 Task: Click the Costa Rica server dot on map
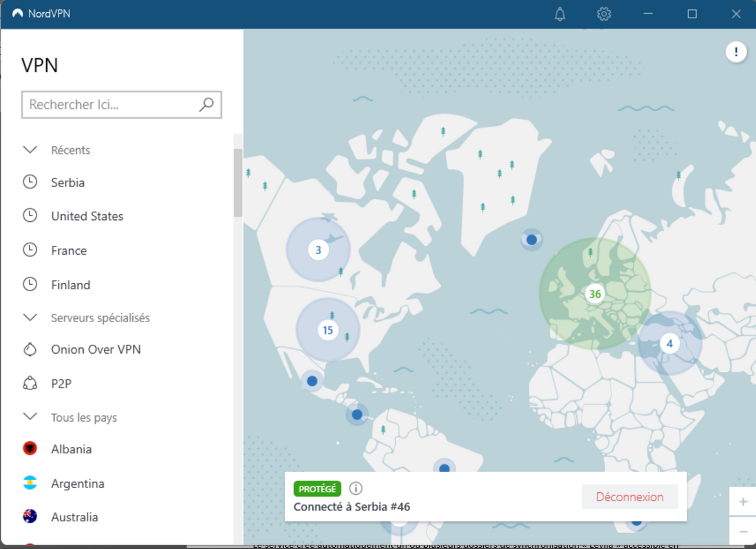coord(357,415)
